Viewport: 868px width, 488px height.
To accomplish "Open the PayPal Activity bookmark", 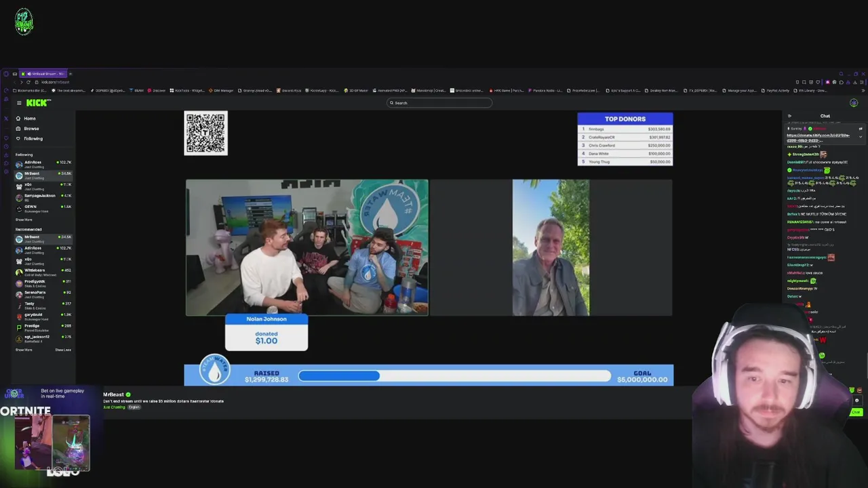I will pos(776,90).
